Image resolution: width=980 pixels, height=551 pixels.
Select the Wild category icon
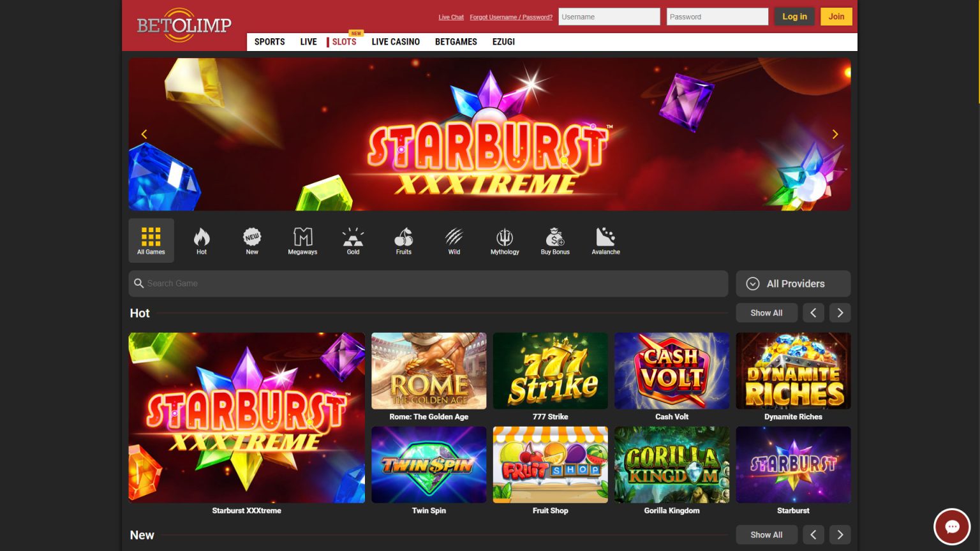pyautogui.click(x=454, y=240)
